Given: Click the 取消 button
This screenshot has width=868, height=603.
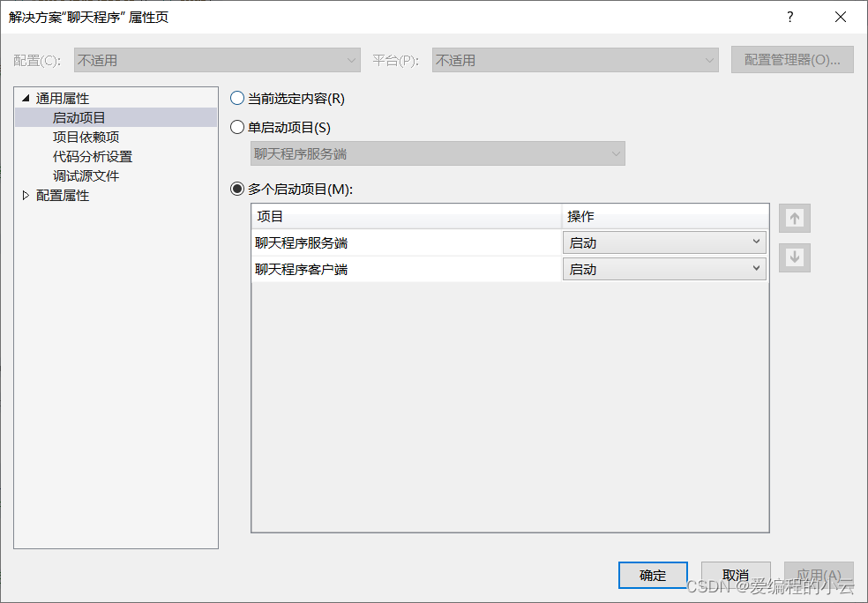Looking at the screenshot, I should coord(736,576).
